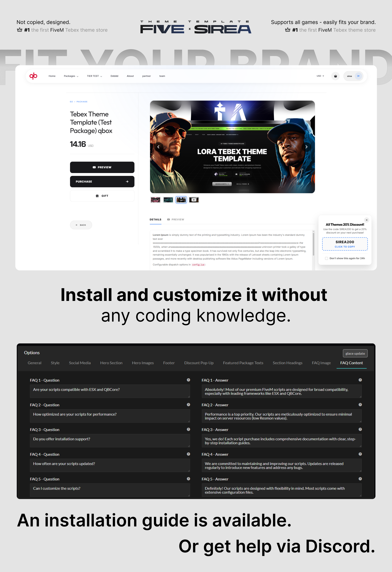Click the red qb logo
The width and height of the screenshot is (392, 572).
click(x=33, y=76)
